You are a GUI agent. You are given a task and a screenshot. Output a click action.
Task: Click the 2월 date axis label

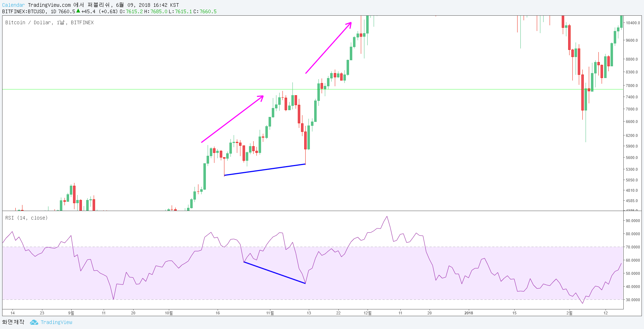point(570,313)
